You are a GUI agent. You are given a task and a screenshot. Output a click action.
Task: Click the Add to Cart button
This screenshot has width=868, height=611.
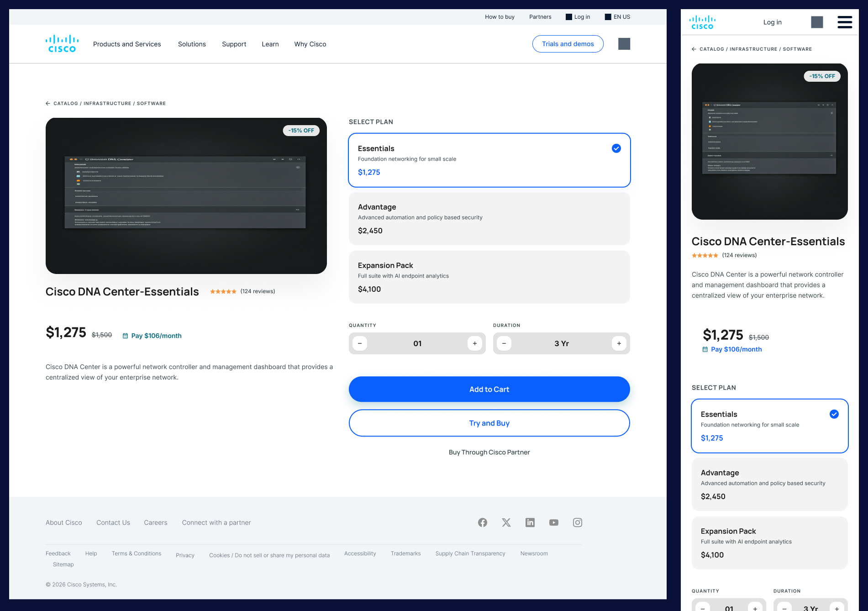point(489,389)
